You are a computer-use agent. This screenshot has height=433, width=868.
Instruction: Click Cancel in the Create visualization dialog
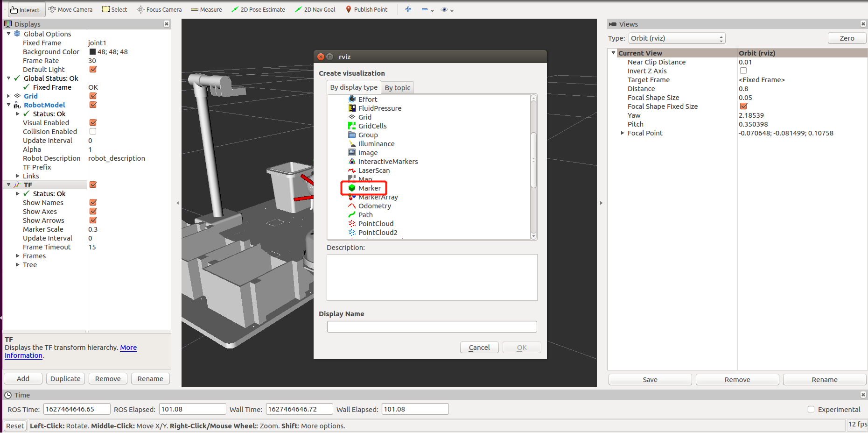click(x=479, y=348)
